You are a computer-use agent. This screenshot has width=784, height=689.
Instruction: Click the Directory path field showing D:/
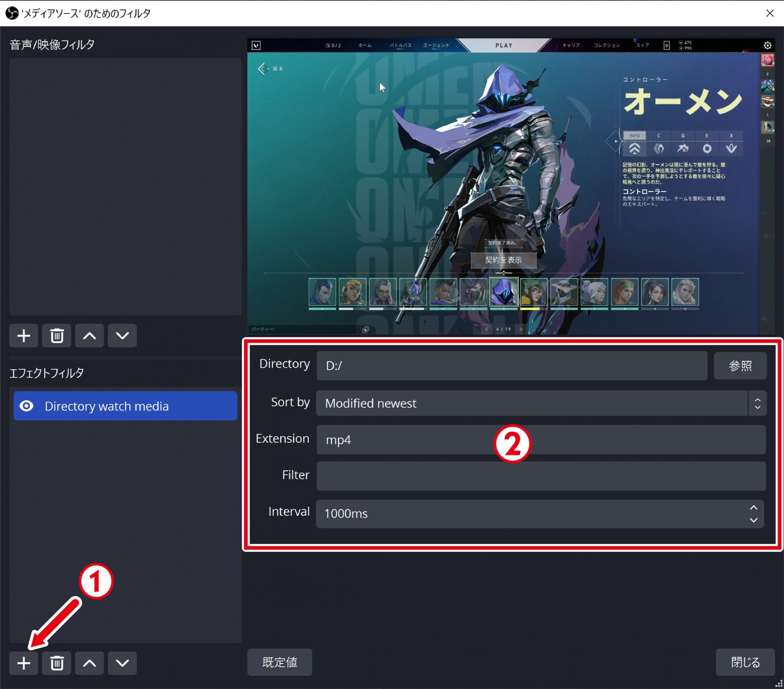[512, 365]
